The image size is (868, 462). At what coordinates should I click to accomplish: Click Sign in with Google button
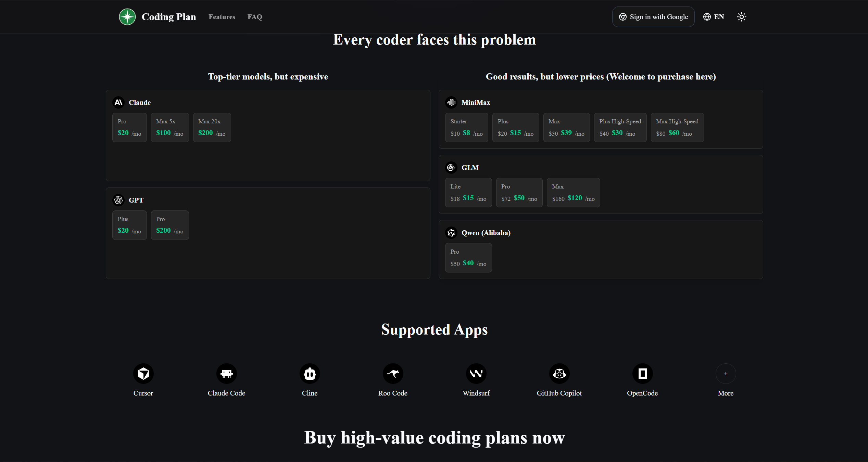point(653,17)
